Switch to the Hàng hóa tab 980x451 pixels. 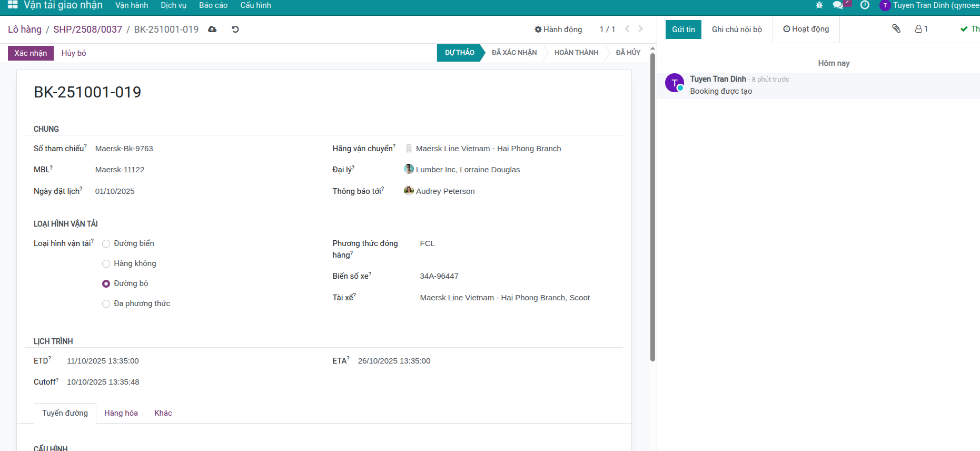[x=121, y=413]
